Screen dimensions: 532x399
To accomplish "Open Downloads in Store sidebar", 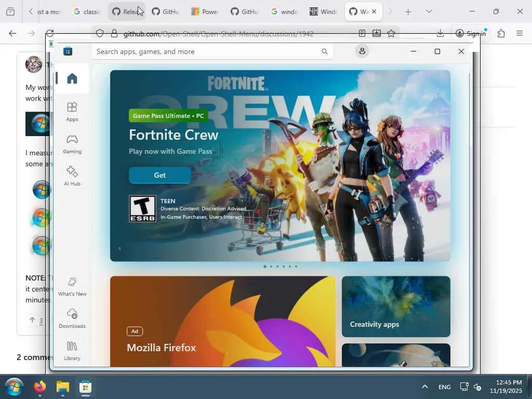I will click(x=72, y=318).
